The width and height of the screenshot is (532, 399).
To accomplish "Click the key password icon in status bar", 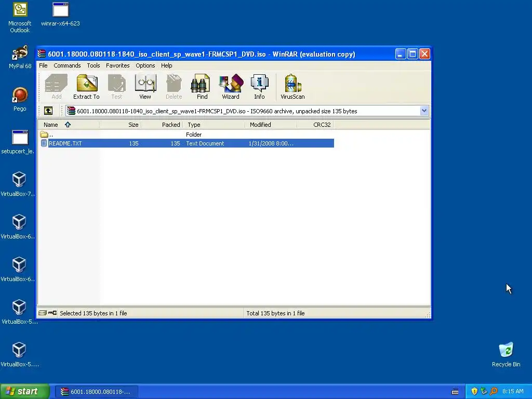I will tap(52, 313).
